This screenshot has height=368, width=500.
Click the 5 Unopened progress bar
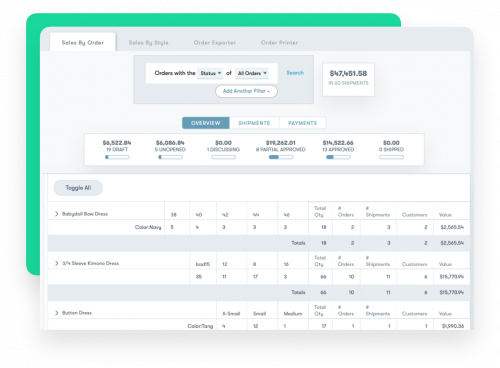(170, 157)
